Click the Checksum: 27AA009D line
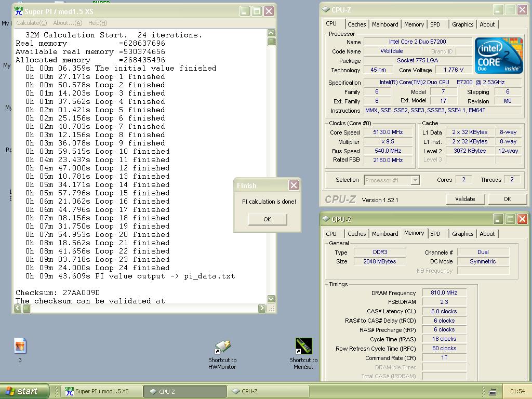The width and height of the screenshot is (532, 399). click(58, 292)
